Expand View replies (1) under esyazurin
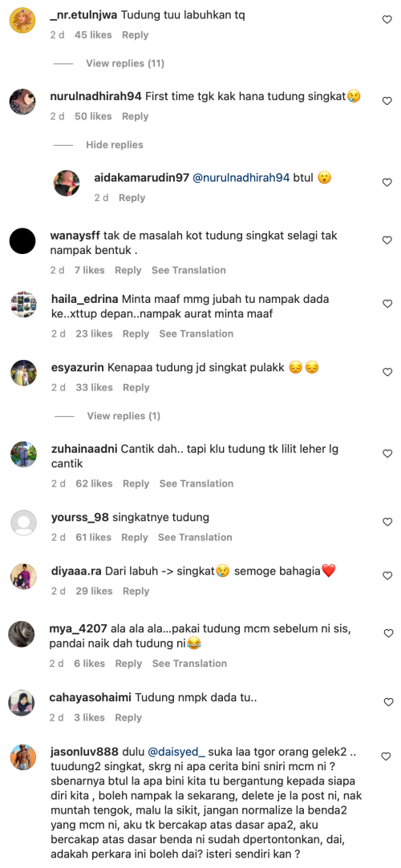 pos(124,416)
